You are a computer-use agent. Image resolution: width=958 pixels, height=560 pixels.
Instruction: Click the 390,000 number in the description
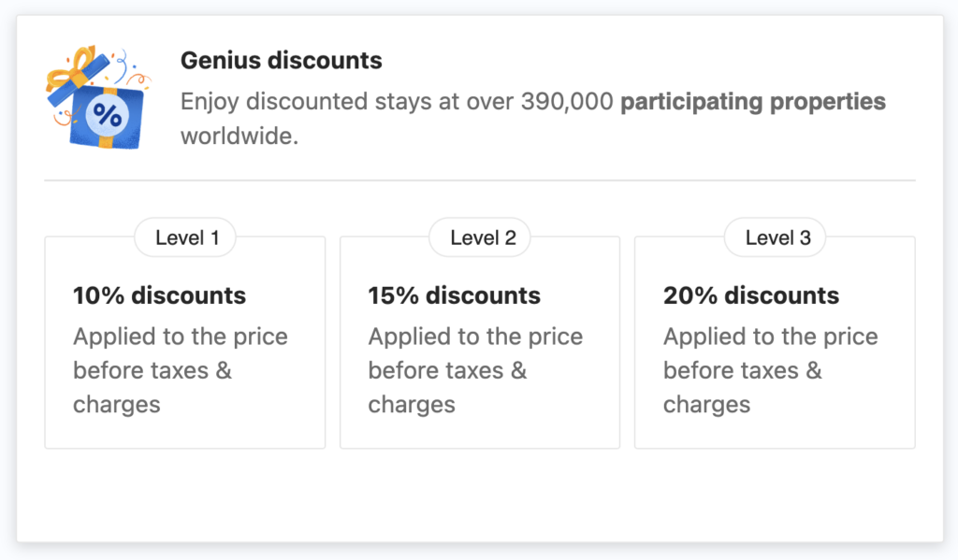566,101
